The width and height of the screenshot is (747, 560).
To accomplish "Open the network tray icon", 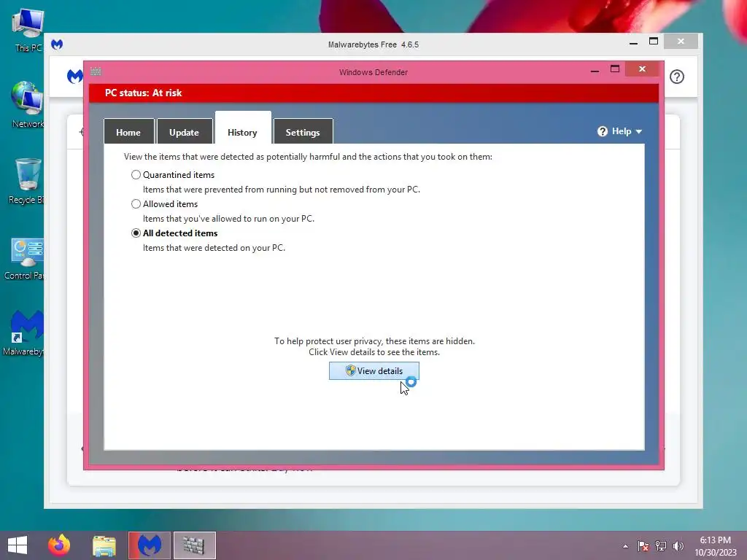I will [661, 546].
